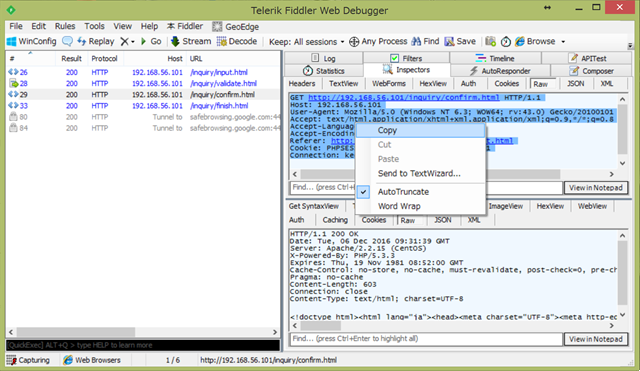Select response Caching tab
The width and height of the screenshot is (640, 371).
(335, 220)
